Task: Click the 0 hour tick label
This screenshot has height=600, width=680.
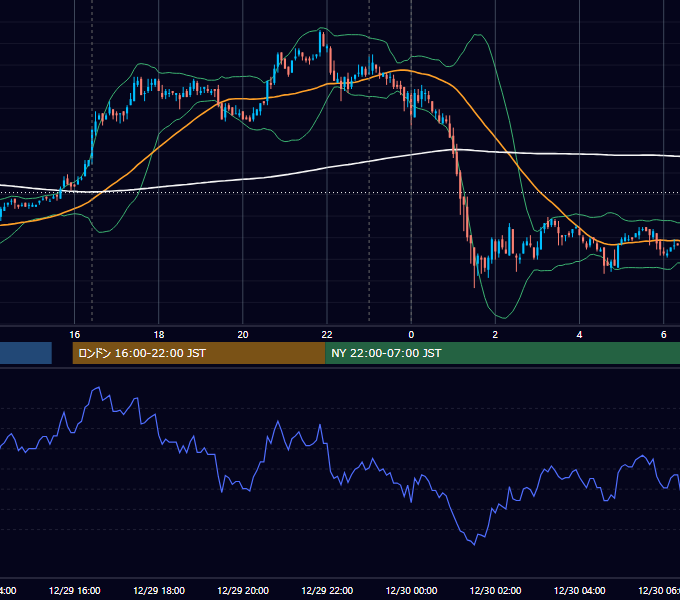Action: pos(411,335)
